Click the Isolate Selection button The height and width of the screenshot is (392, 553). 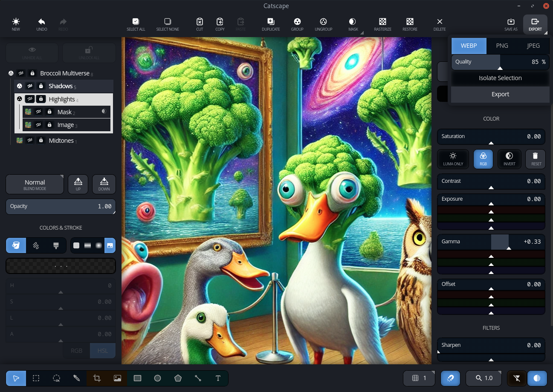tap(500, 78)
